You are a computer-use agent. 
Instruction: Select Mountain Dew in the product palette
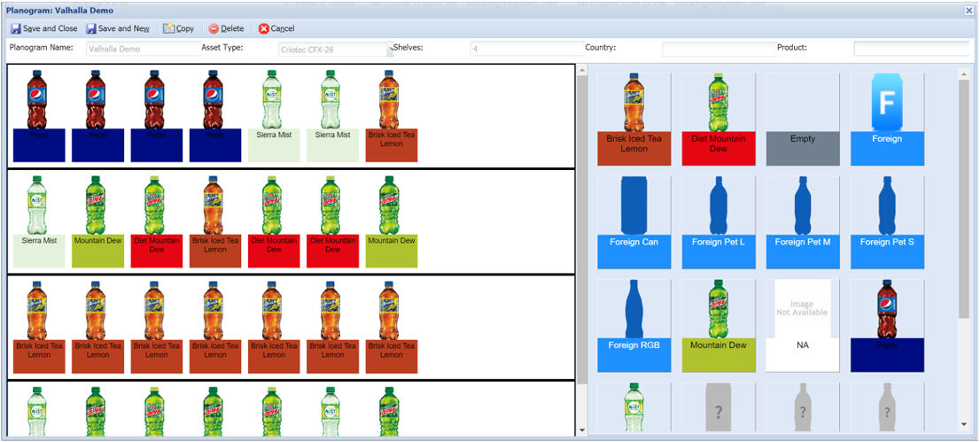718,325
